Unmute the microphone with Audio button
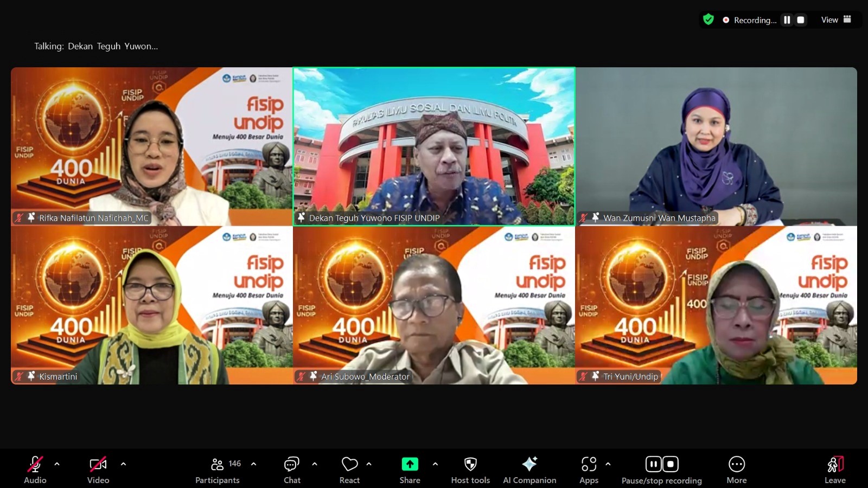Image resolution: width=868 pixels, height=488 pixels. (x=35, y=470)
